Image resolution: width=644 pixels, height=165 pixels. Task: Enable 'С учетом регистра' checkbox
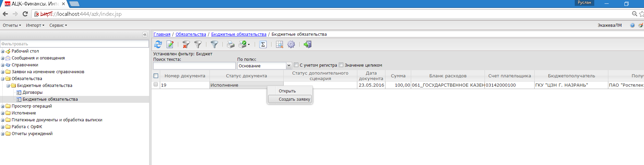[296, 65]
